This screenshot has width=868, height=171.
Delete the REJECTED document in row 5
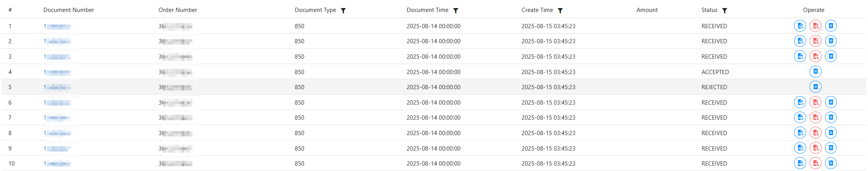click(x=815, y=87)
